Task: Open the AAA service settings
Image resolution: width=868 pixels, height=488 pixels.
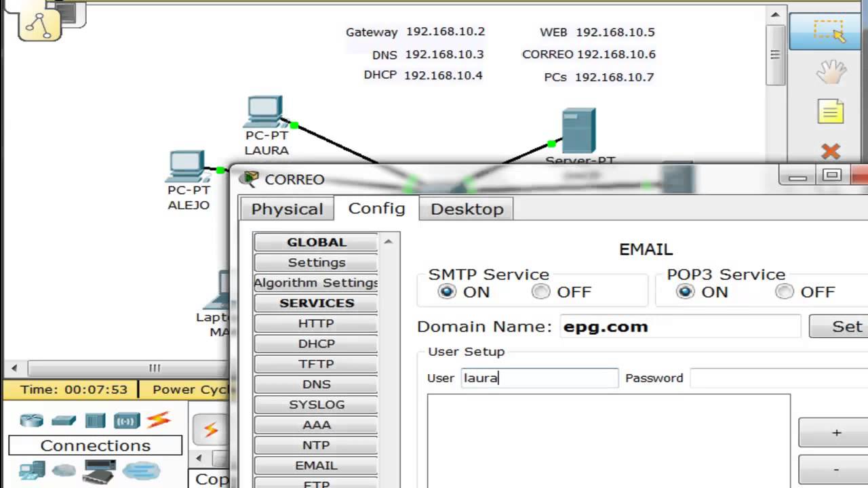Action: pos(316,425)
